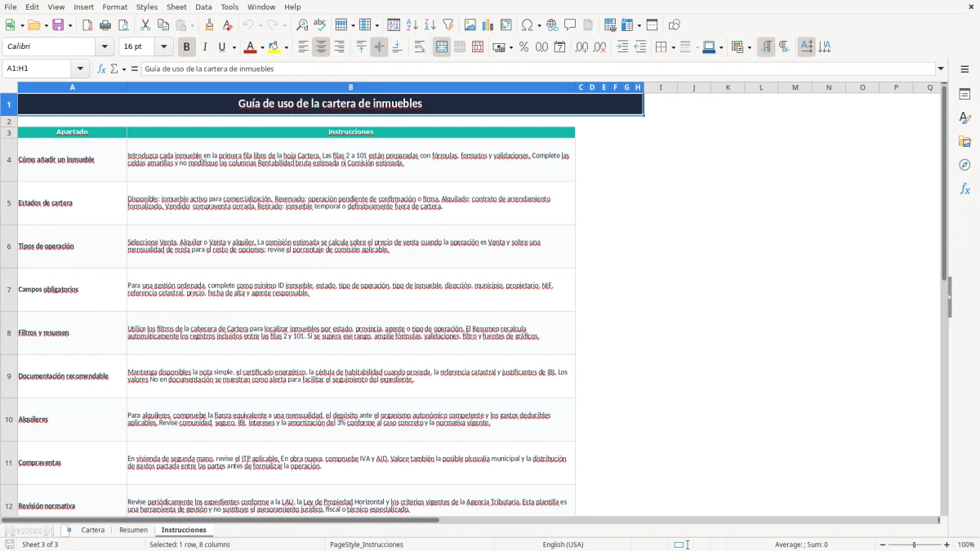Click the Function Wizard fx icon
980x551 pixels.
click(102, 69)
